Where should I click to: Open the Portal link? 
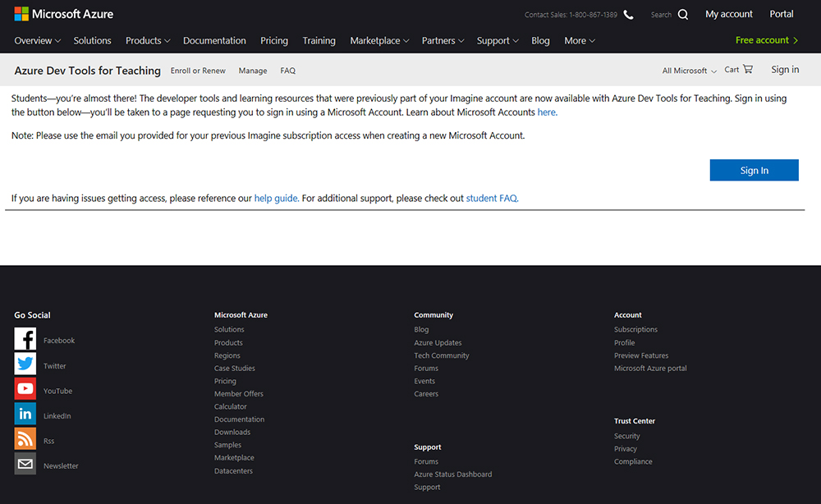(x=782, y=14)
